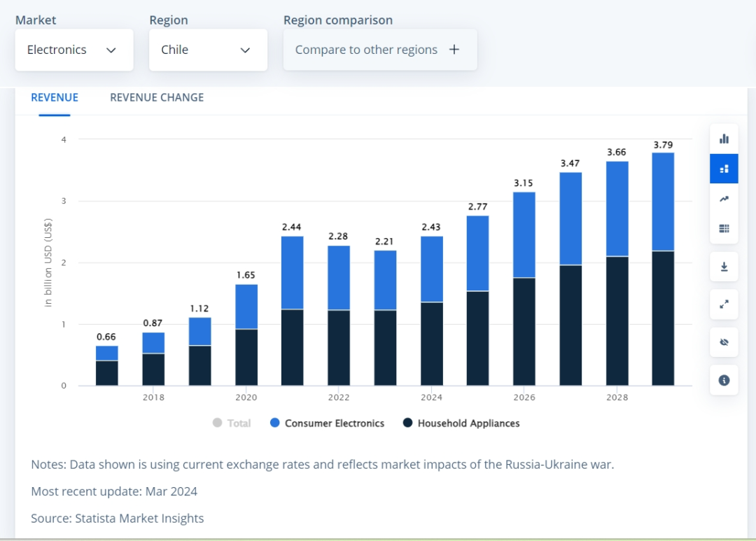This screenshot has height=541, width=756.
Task: Click blue Consumer Electronics color dot
Action: 275,423
